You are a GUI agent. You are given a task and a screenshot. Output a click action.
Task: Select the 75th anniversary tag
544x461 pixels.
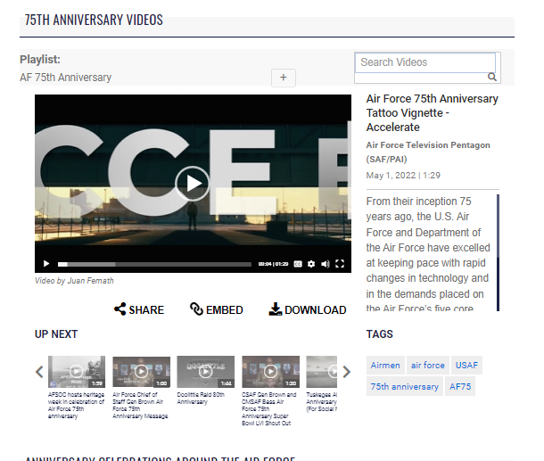(x=405, y=386)
